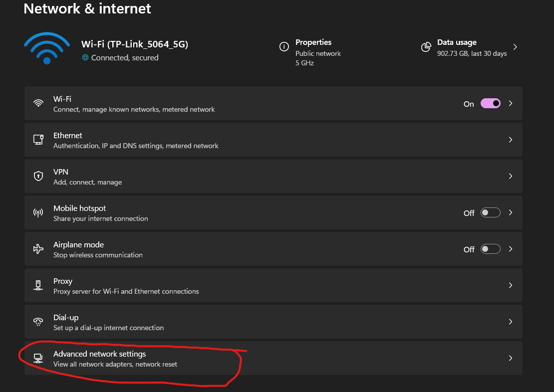Screen dimensions: 554x392
Task: Click the Data usage pie chart icon
Action: point(426,47)
